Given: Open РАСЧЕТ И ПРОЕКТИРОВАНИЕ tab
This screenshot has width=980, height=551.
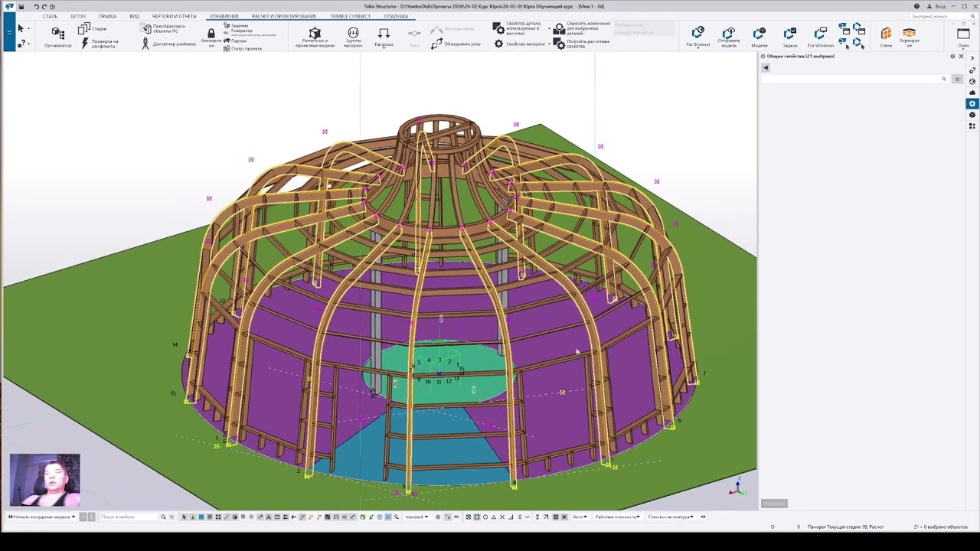Looking at the screenshot, I should click(284, 16).
